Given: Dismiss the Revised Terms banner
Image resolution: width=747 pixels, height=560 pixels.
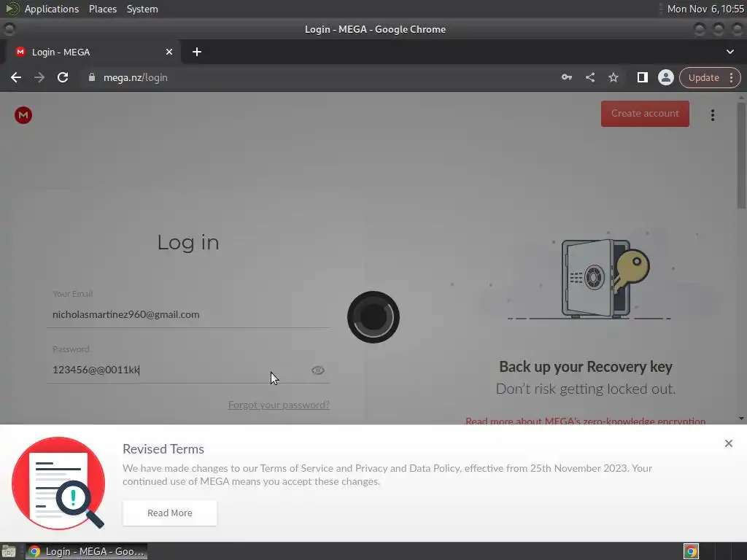Looking at the screenshot, I should pyautogui.click(x=729, y=443).
